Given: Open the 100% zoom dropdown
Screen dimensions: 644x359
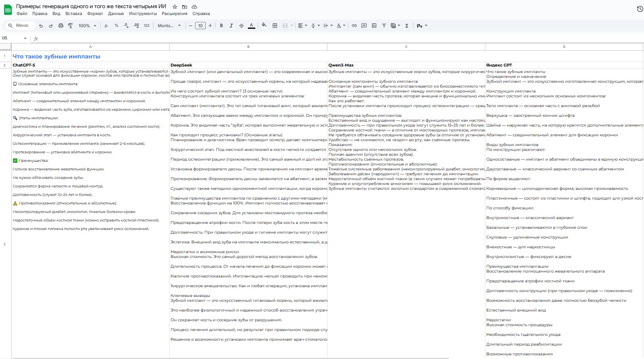Looking at the screenshot, I should (x=87, y=26).
